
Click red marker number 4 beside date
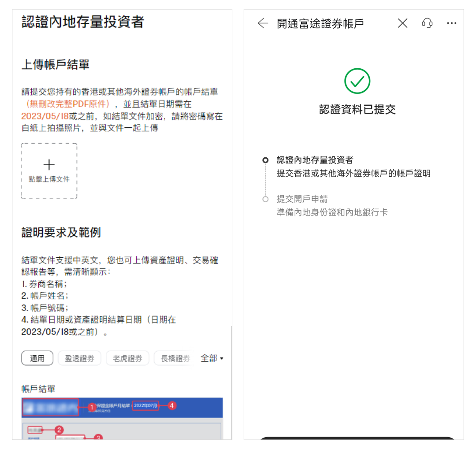(x=172, y=405)
